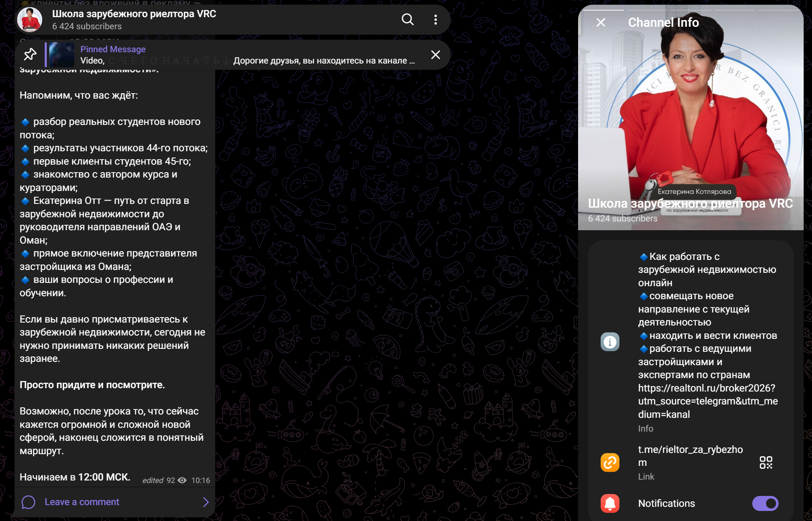Click the info icon beside channel description
Image resolution: width=812 pixels, height=521 pixels.
point(610,342)
